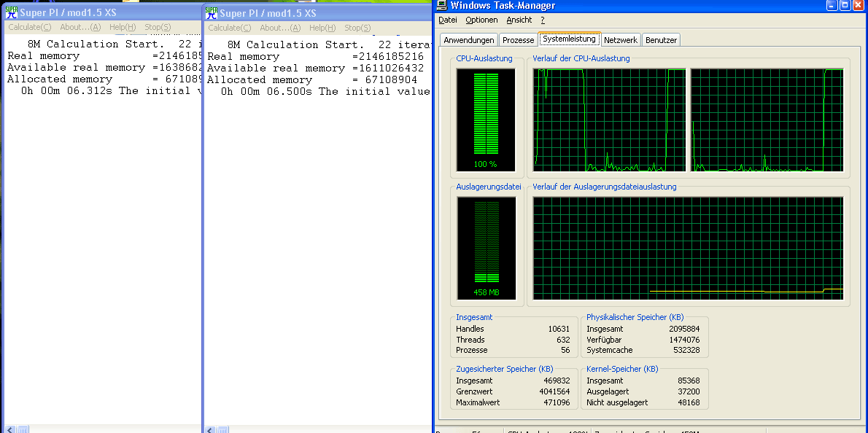868x433 pixels.
Task: Switch to Netzwerk tab
Action: [621, 40]
